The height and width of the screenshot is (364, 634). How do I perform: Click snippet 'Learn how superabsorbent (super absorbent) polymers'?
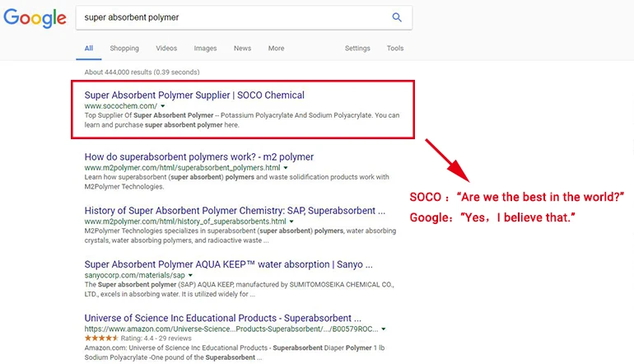236,182
